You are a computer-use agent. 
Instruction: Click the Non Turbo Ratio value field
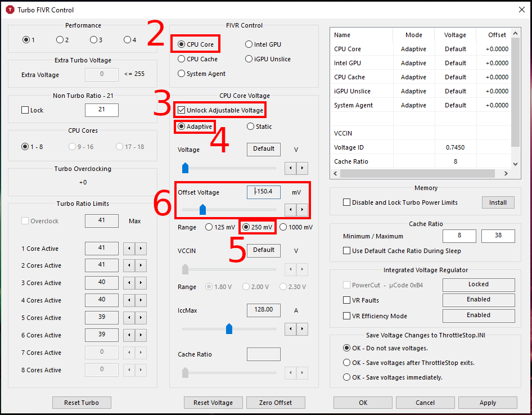click(x=102, y=110)
